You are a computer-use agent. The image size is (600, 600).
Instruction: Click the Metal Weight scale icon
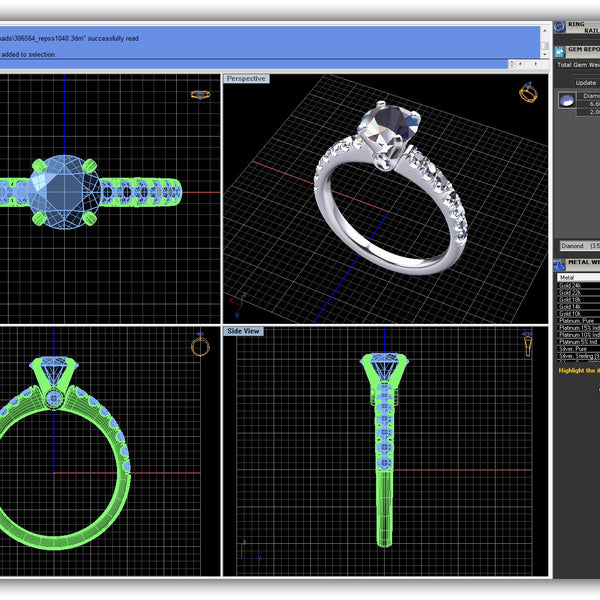558,263
